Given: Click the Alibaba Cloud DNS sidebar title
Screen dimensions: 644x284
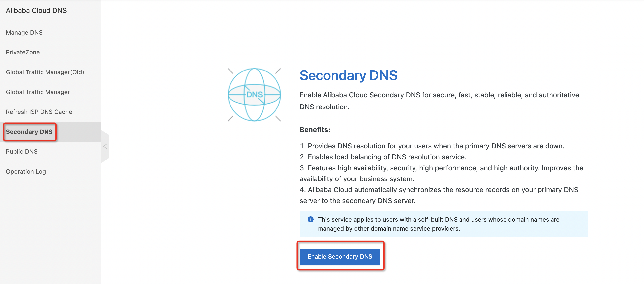Looking at the screenshot, I should [x=37, y=10].
